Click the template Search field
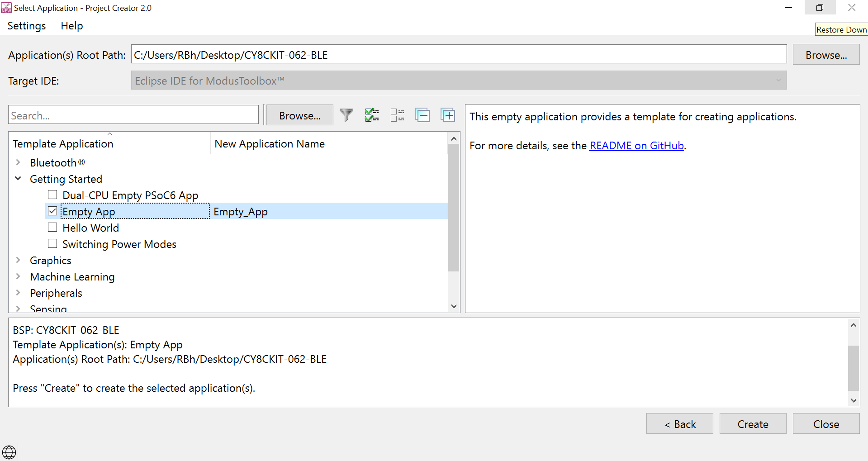This screenshot has height=461, width=868. click(x=133, y=115)
